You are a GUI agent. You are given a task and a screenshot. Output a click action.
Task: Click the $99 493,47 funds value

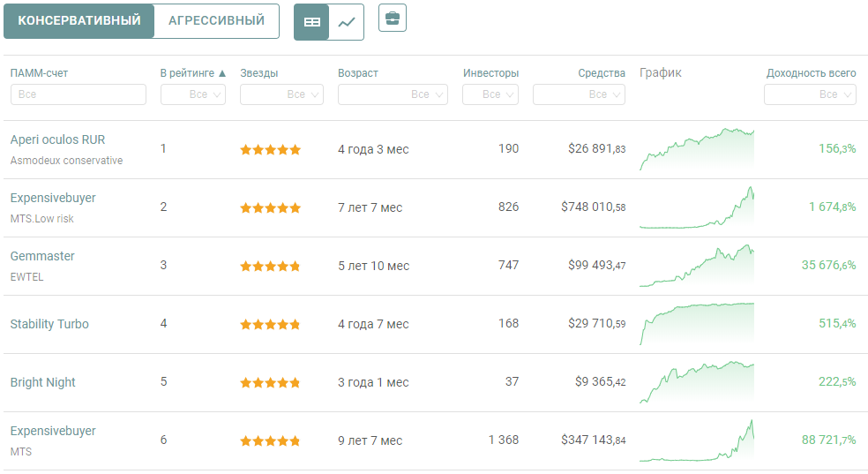pos(596,265)
